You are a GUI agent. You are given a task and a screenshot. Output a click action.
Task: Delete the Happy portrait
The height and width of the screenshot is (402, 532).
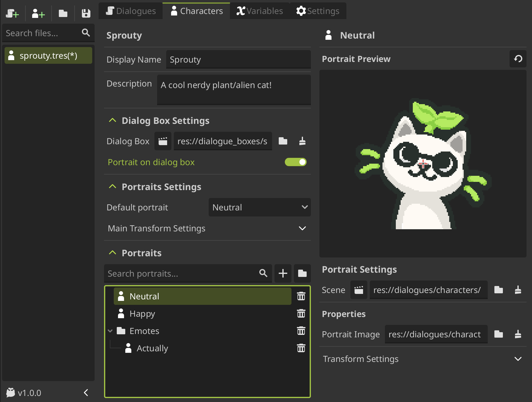coord(301,313)
